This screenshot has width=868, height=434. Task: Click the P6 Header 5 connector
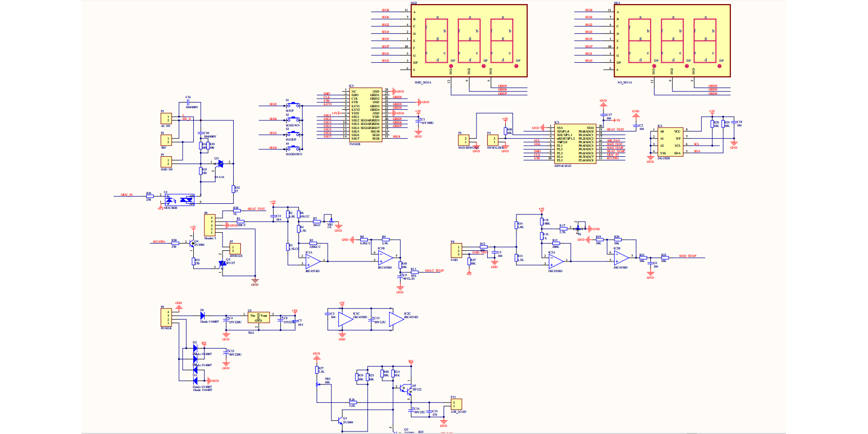coord(209,225)
